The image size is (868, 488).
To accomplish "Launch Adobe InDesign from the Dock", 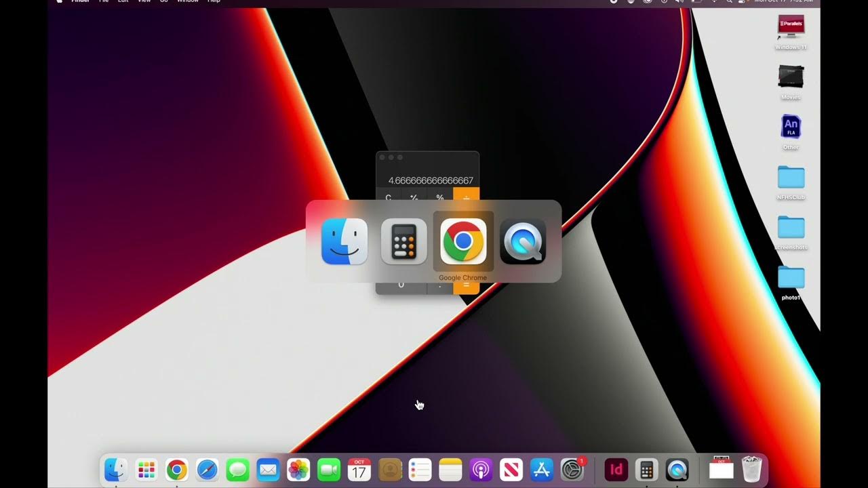I will (616, 469).
